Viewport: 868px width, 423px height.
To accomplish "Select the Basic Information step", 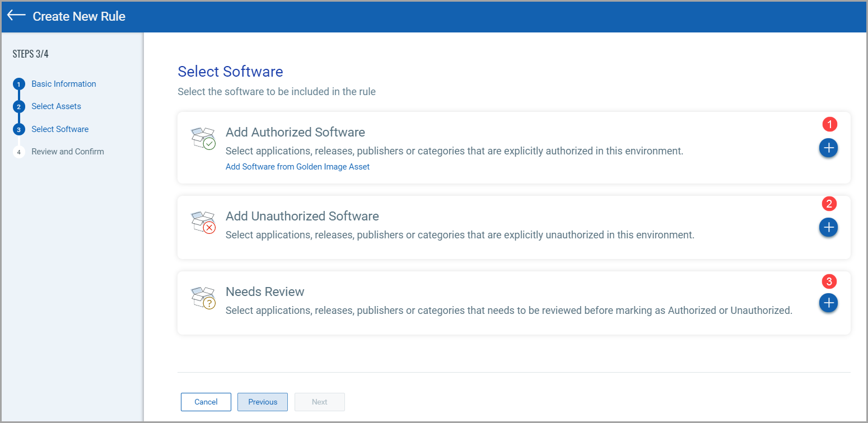I will click(x=63, y=83).
